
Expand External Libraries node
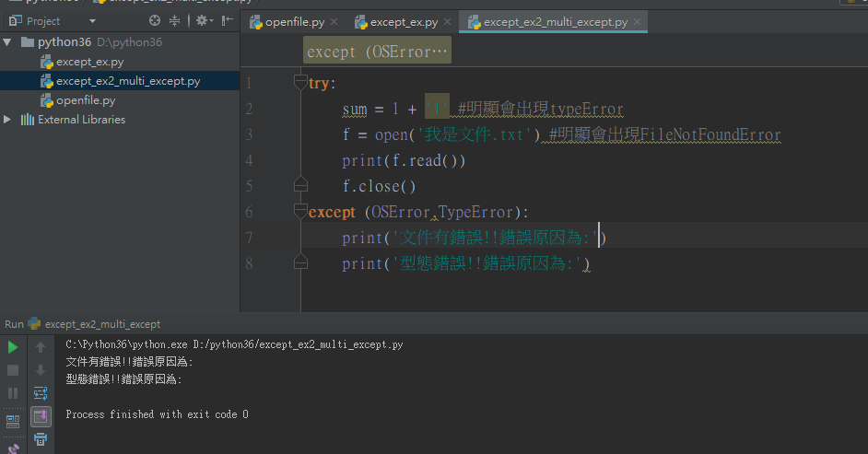point(7,120)
